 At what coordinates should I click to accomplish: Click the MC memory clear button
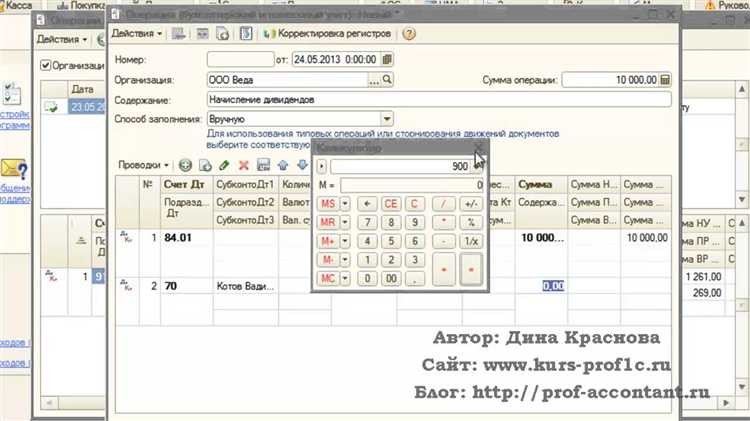(x=328, y=278)
